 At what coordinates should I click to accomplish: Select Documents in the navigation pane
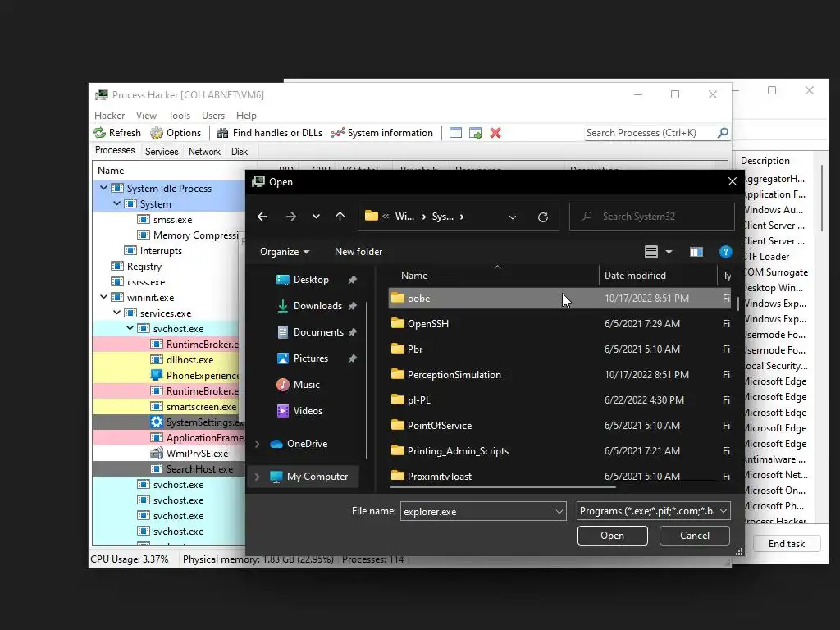tap(318, 332)
